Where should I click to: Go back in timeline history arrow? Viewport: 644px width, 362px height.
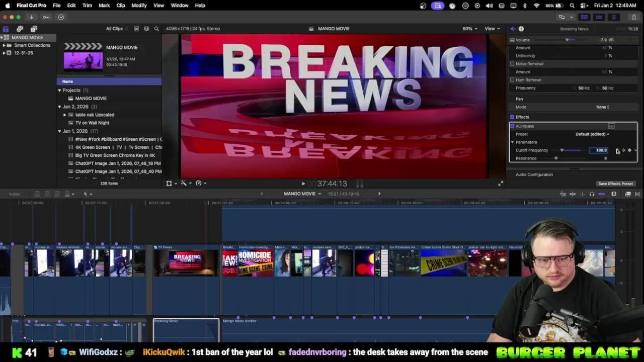click(261, 194)
